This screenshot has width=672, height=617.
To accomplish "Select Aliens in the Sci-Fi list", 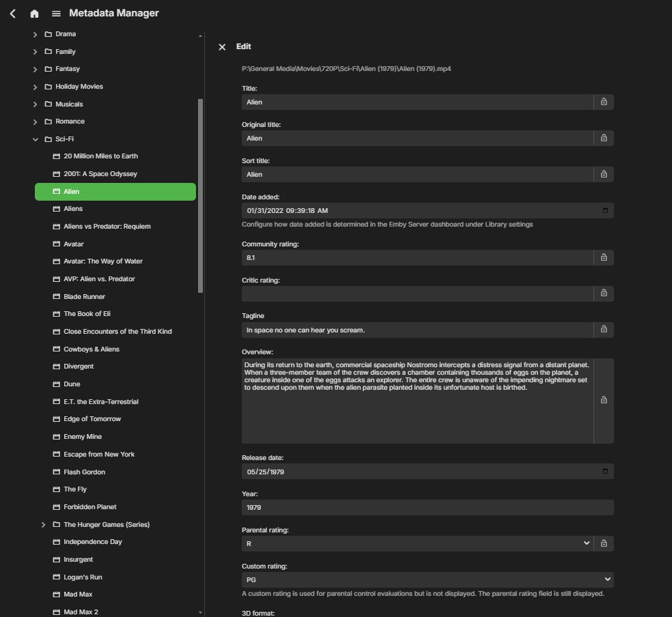I will click(73, 209).
